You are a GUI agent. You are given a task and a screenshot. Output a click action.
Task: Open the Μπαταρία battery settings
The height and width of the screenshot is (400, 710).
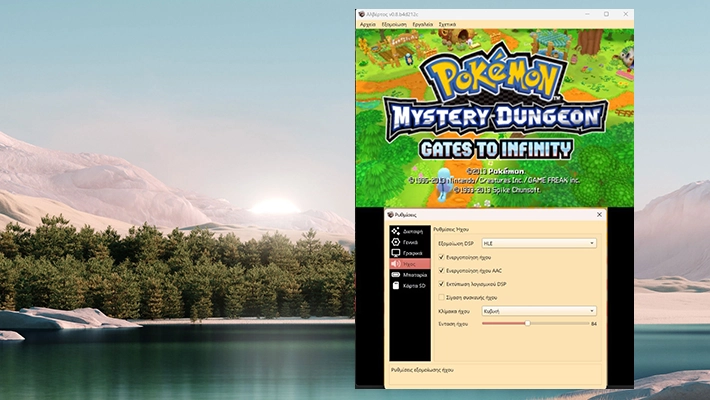pyautogui.click(x=410, y=275)
